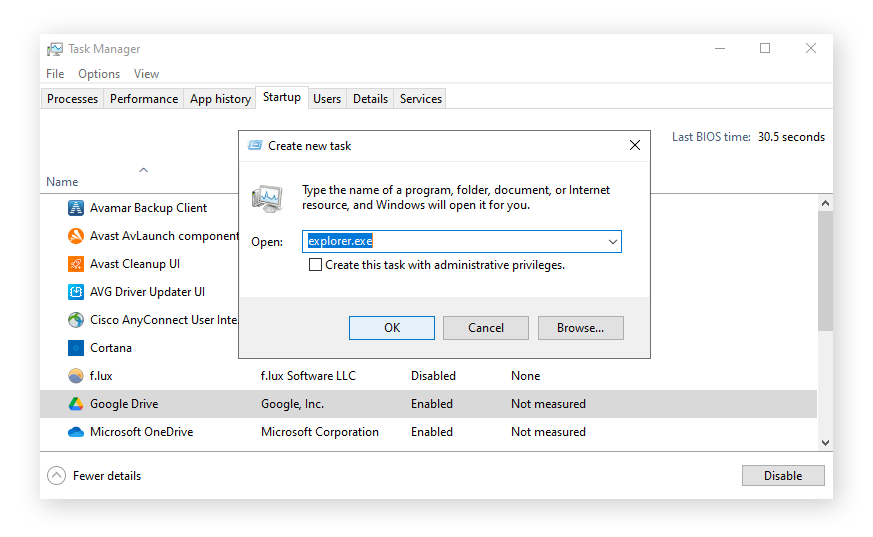Select the f.lux startup entry
Viewport: 873px width, 537px height.
101,376
